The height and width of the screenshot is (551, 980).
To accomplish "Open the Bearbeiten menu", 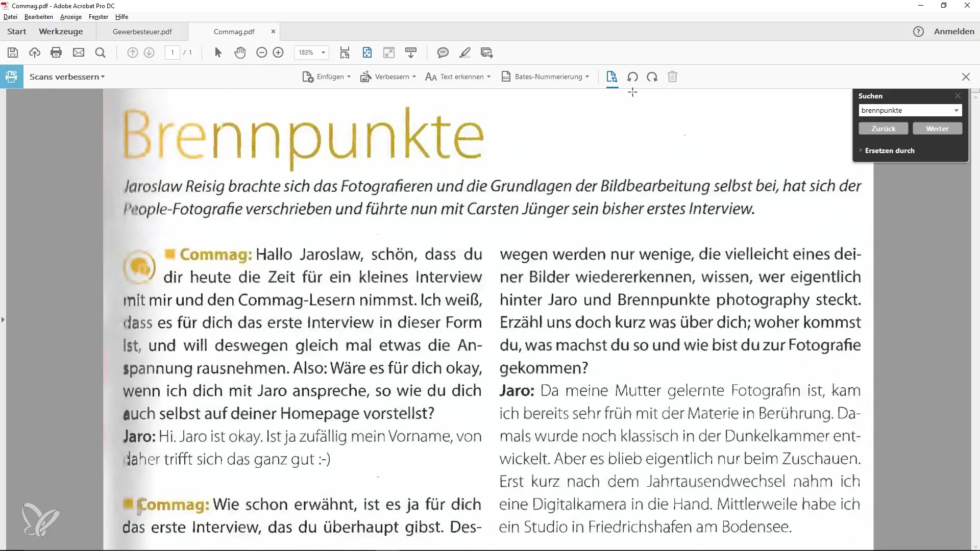I will point(39,17).
